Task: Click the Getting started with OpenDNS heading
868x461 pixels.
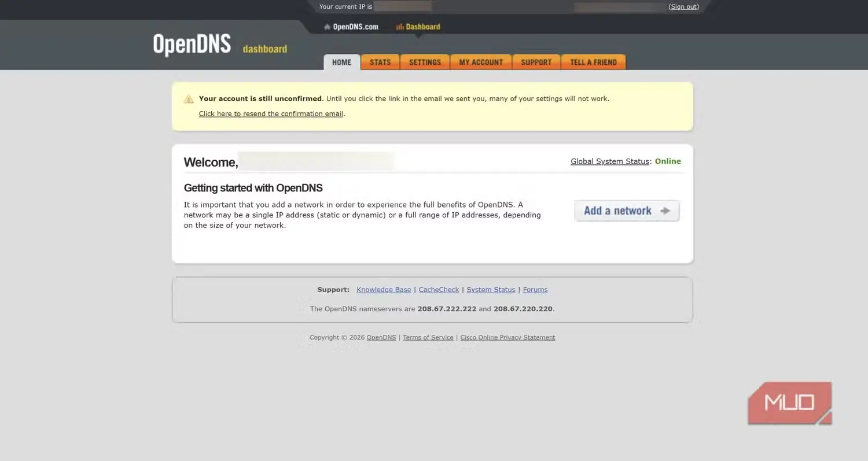Action: 253,188
